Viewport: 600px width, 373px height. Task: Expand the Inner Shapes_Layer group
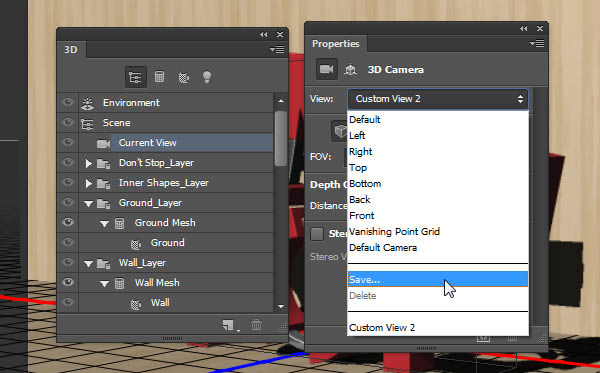88,184
